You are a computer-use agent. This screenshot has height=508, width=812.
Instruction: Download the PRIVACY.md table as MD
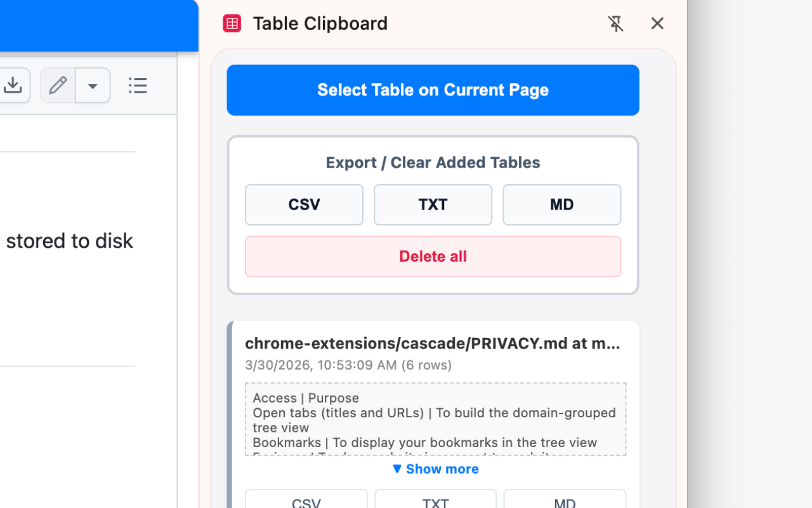pos(565,500)
